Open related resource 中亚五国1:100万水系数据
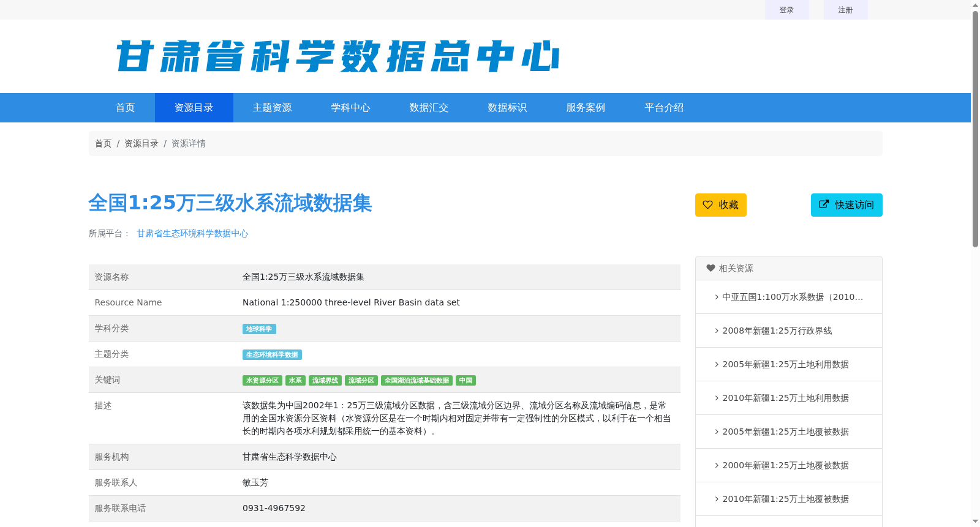Viewport: 980px width, 527px height. 793,297
